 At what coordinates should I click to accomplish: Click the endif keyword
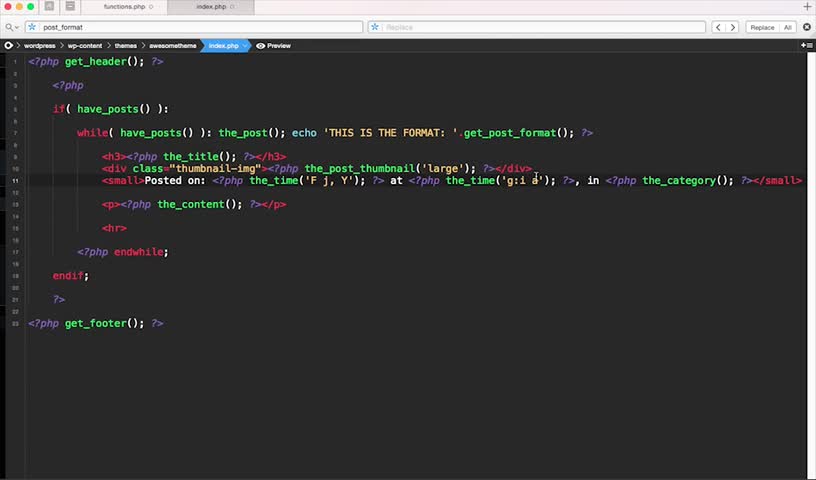click(68, 275)
